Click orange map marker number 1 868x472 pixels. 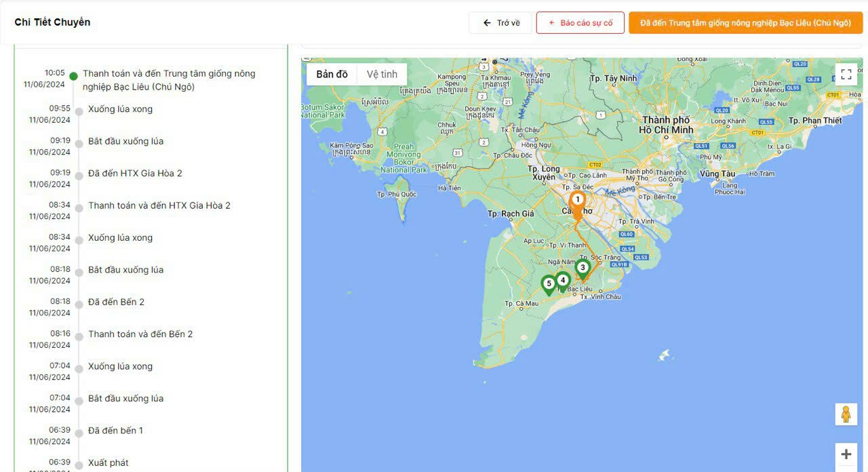577,201
